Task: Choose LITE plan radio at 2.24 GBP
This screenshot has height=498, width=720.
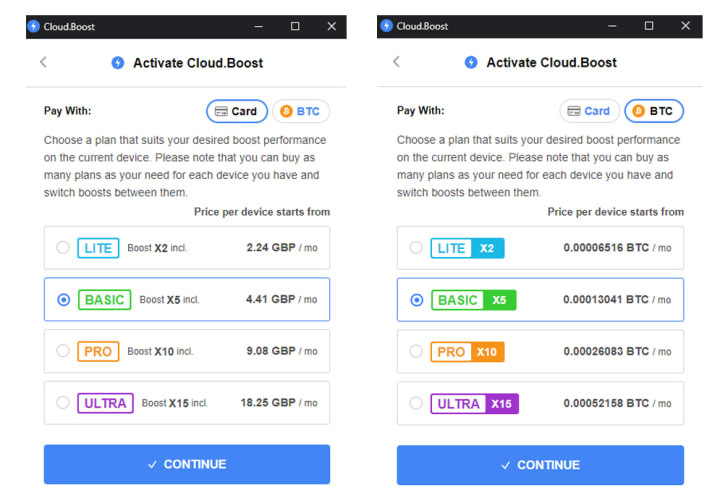Action: pos(63,247)
